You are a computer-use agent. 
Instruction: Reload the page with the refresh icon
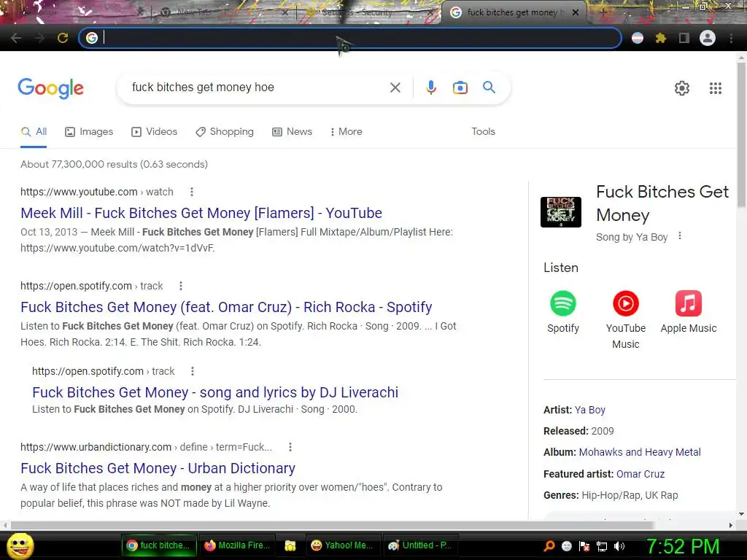pyautogui.click(x=63, y=38)
